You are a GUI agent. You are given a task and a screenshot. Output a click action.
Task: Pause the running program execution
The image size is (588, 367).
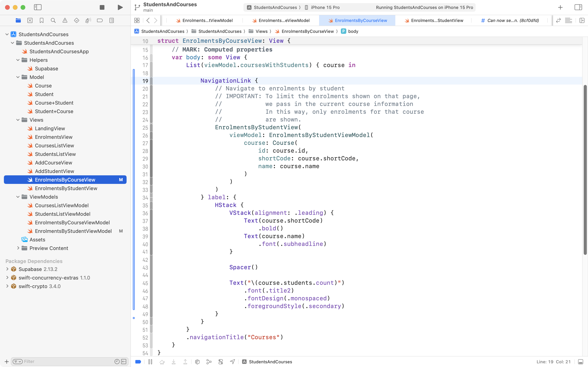click(x=150, y=362)
